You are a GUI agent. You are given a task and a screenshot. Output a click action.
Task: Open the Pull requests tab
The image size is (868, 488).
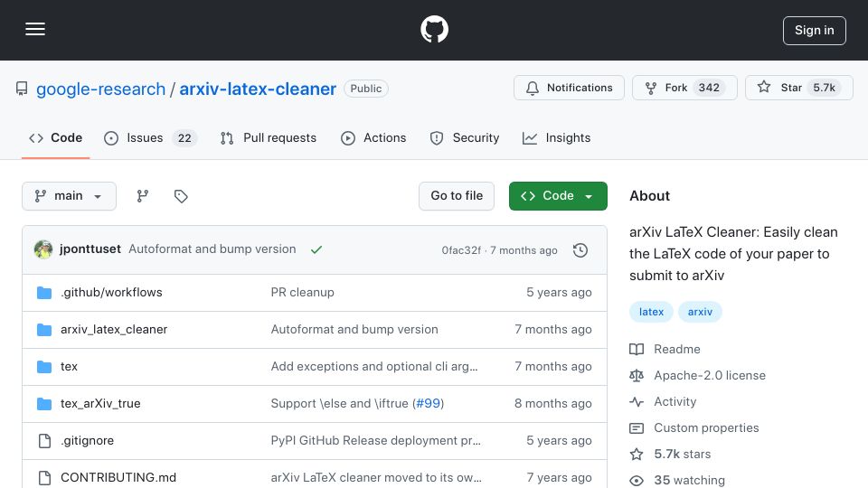[269, 137]
